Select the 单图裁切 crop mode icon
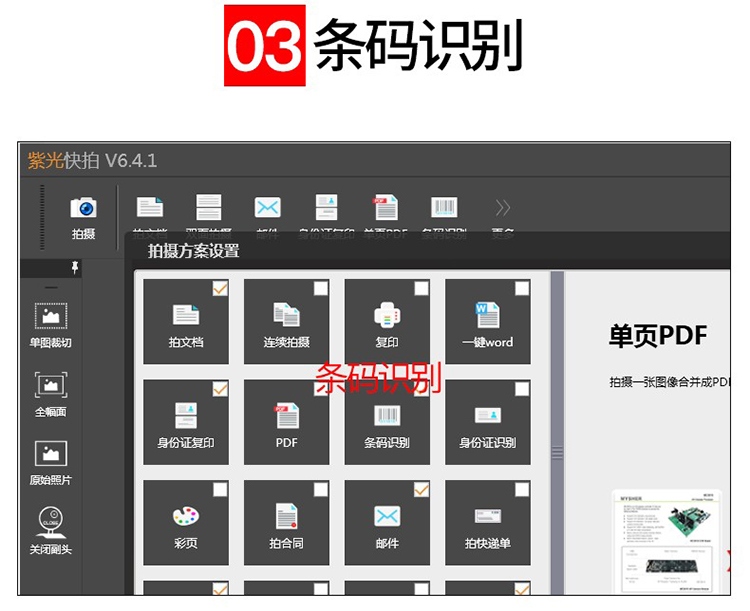The width and height of the screenshot is (750, 611). (x=50, y=316)
